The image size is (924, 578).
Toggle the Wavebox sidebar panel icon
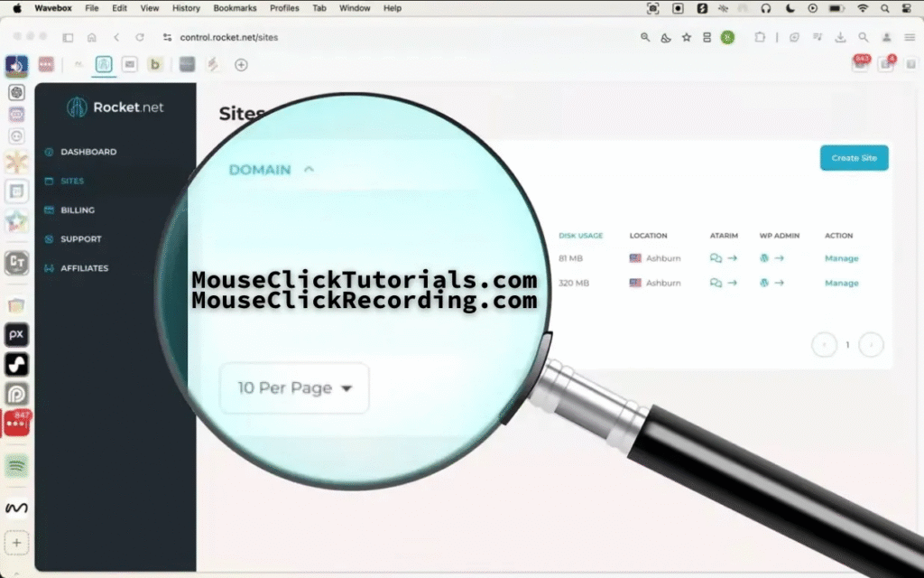click(x=68, y=37)
